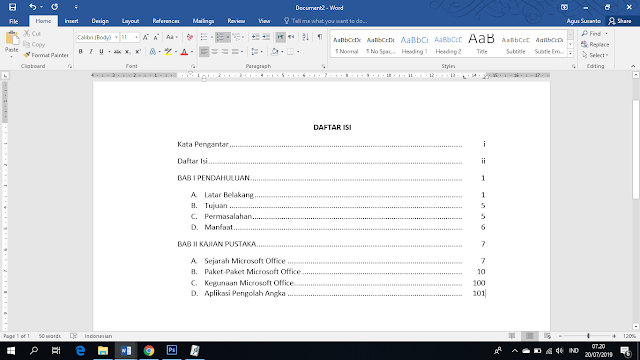This screenshot has height=360, width=640.
Task: Click the Save icon in quick access toolbar
Action: coord(12,7)
